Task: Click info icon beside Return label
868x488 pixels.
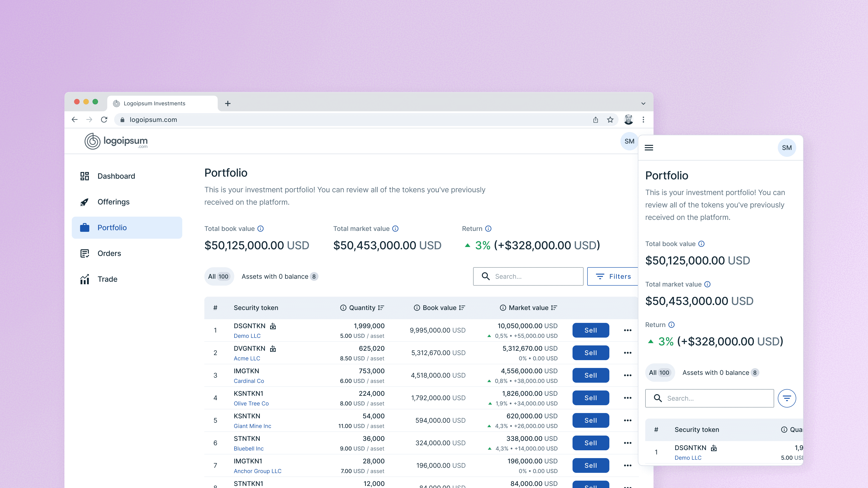Action: [x=488, y=229]
